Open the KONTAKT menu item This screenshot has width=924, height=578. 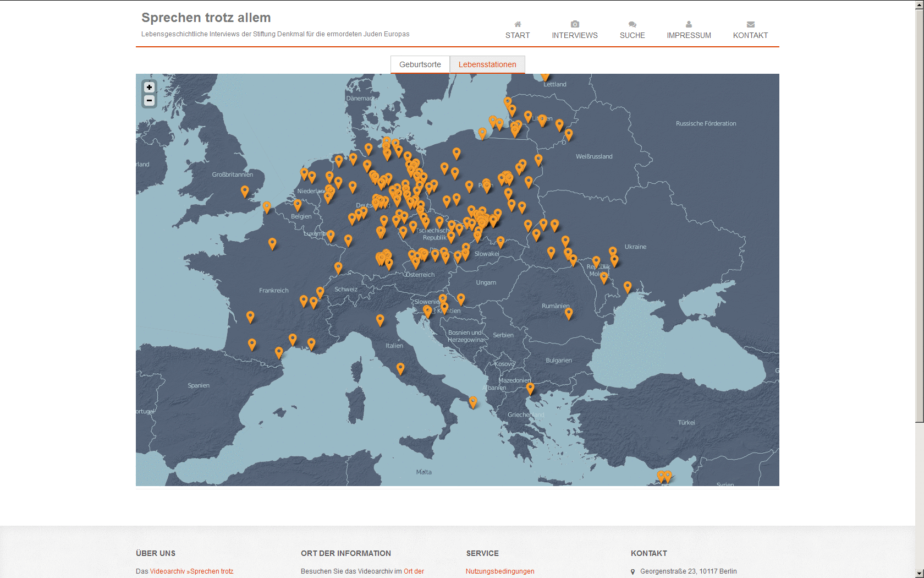click(750, 35)
